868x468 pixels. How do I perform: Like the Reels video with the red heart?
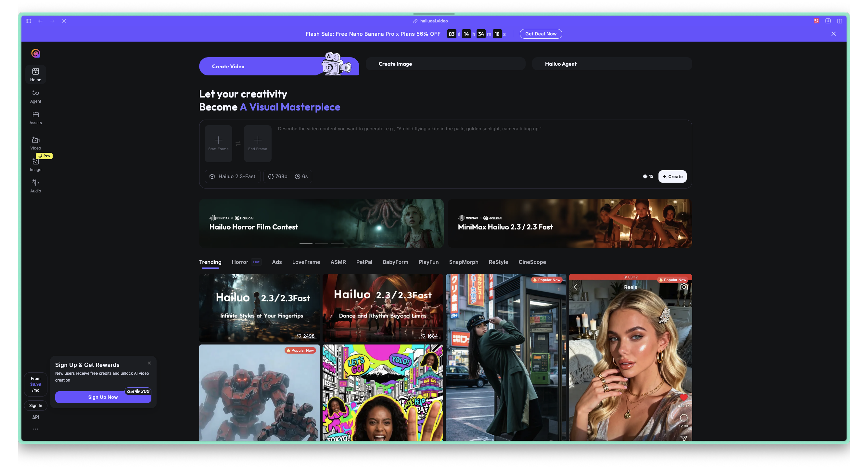pos(683,397)
